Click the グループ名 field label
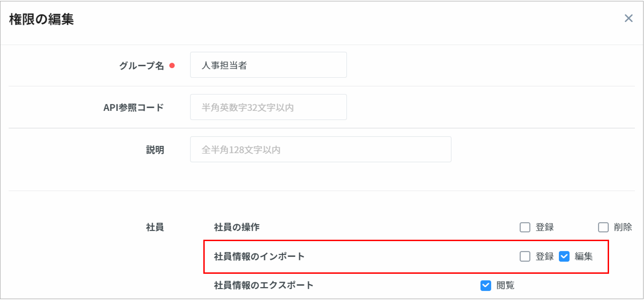Screen dimensions: 644x300 142,65
